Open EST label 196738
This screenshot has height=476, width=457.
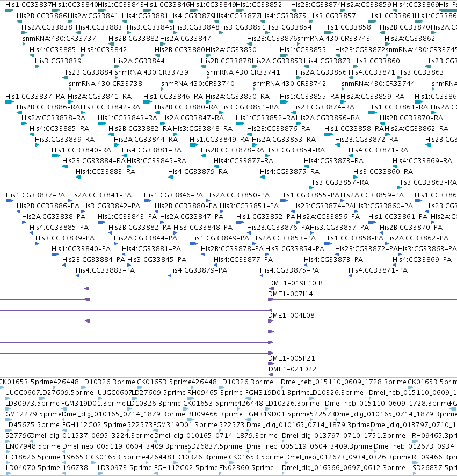75,468
